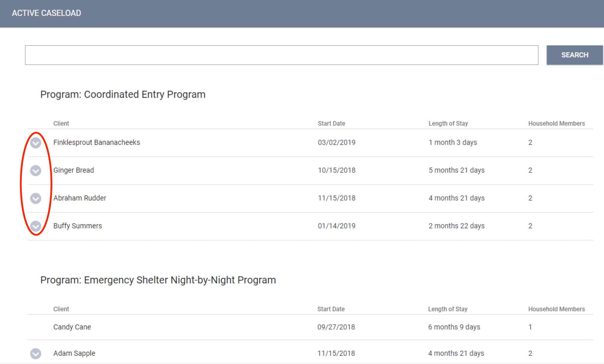Open client Finklesprout Bananacheeks
Viewport: 604px width, 364px height.
coord(97,142)
